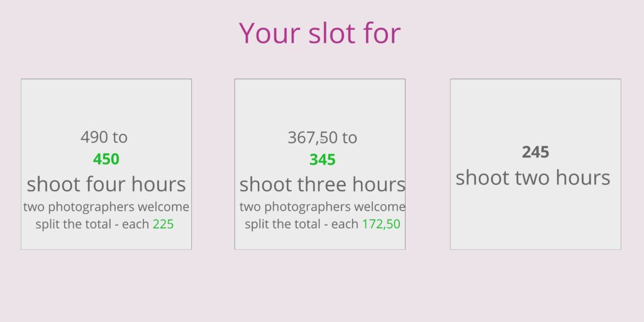Click the green 172,50 split amount

tap(381, 225)
